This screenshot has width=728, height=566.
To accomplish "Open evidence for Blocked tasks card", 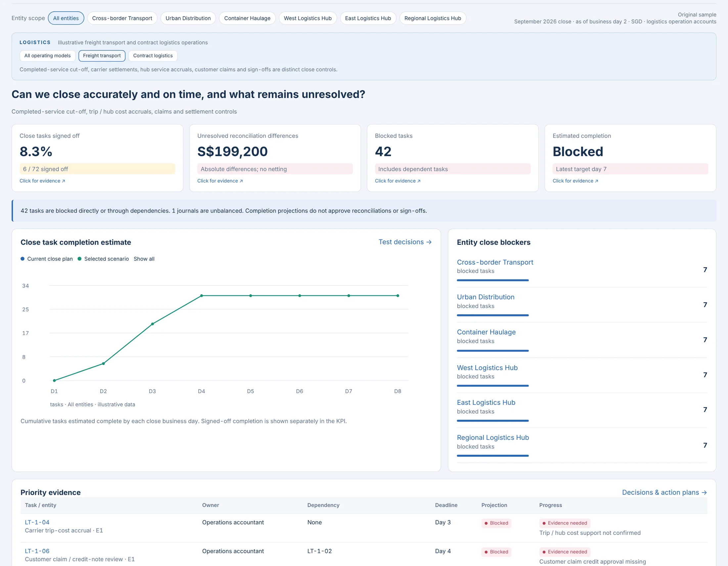I will pos(398,181).
